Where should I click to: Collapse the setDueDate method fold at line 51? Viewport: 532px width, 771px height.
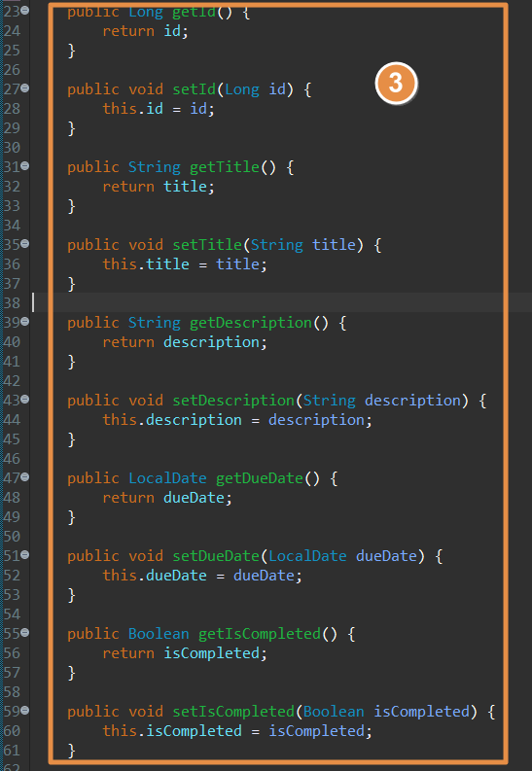tap(24, 554)
